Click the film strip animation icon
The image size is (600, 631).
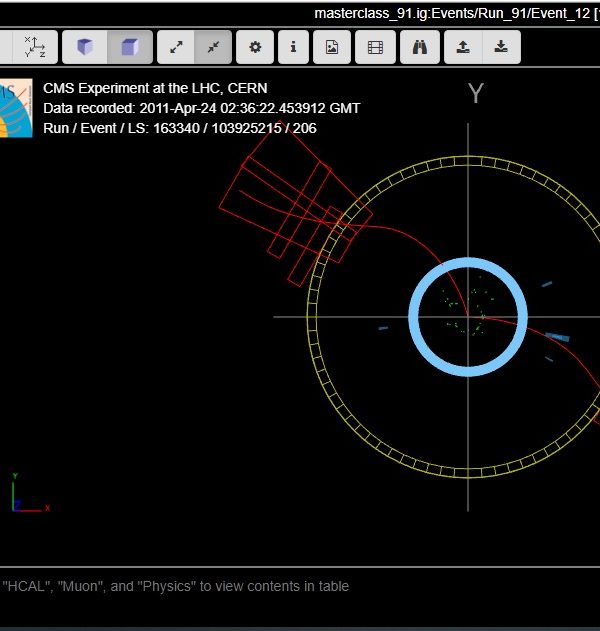pyautogui.click(x=375, y=47)
